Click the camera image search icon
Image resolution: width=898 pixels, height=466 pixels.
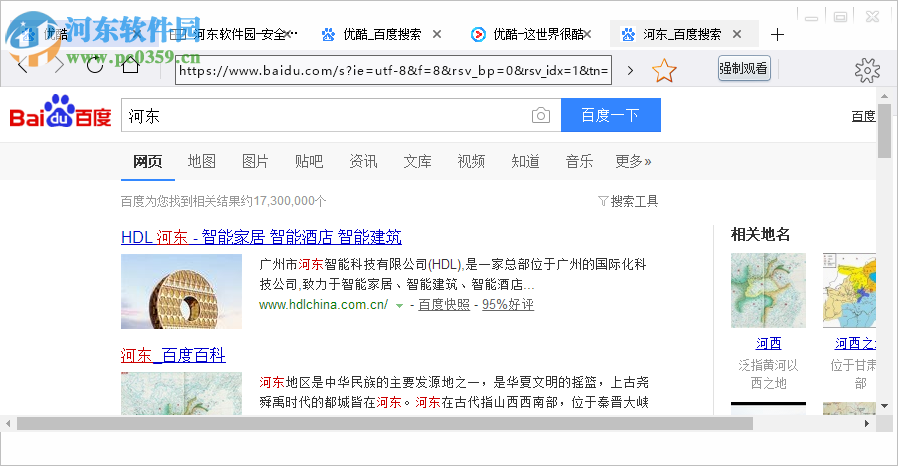tap(541, 116)
